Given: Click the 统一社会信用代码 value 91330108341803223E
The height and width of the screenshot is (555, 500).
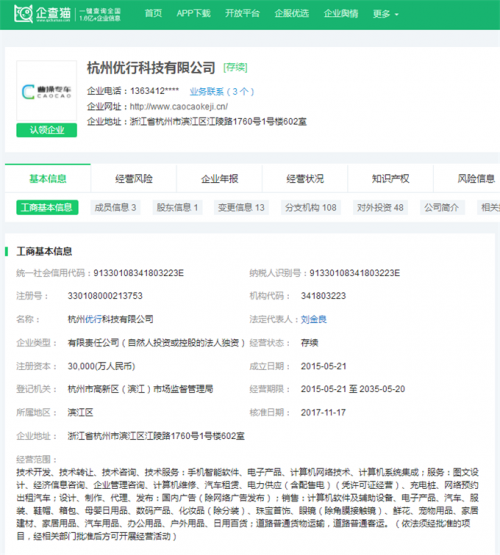Looking at the screenshot, I should [x=138, y=273].
